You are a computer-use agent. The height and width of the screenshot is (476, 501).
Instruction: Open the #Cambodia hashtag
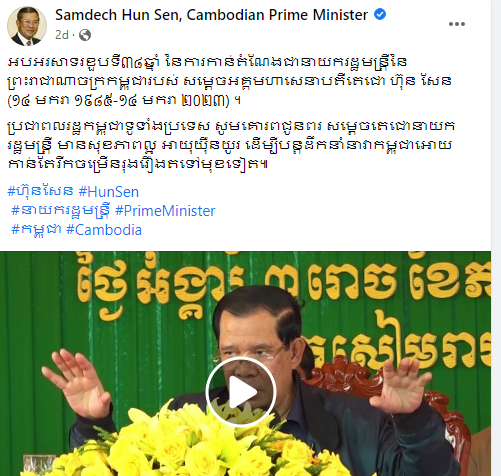[104, 230]
